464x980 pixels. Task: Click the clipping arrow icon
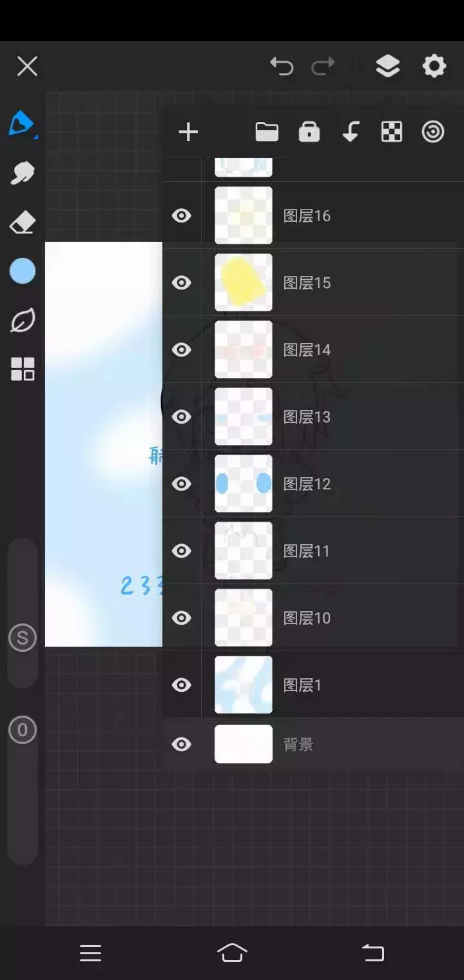pyautogui.click(x=350, y=132)
